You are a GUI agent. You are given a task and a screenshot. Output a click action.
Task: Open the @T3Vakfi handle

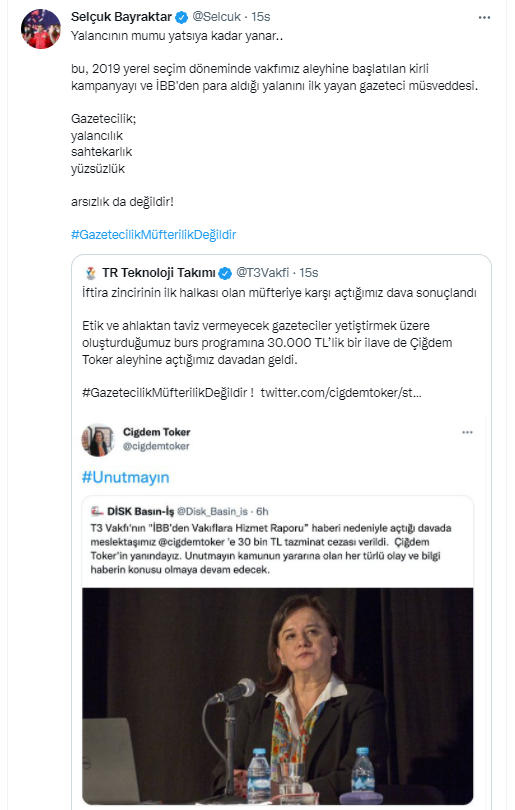pyautogui.click(x=262, y=272)
